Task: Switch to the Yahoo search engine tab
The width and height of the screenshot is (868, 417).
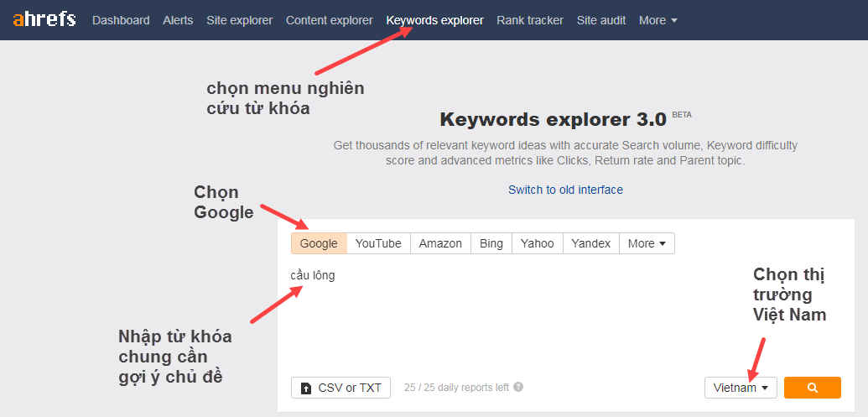Action: tap(537, 243)
